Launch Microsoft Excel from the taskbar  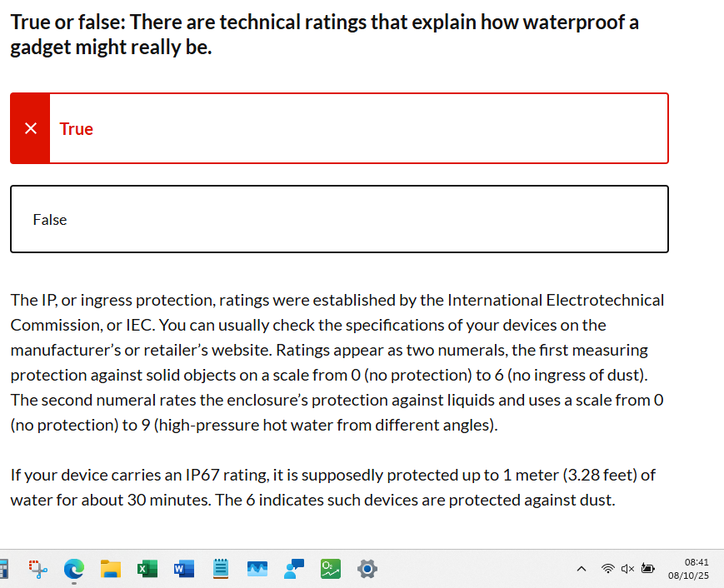click(147, 569)
